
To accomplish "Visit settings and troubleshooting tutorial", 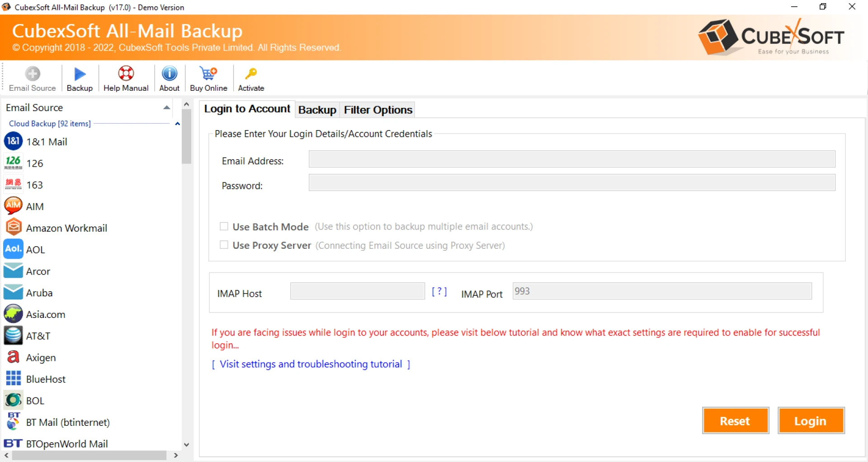I will click(x=311, y=364).
